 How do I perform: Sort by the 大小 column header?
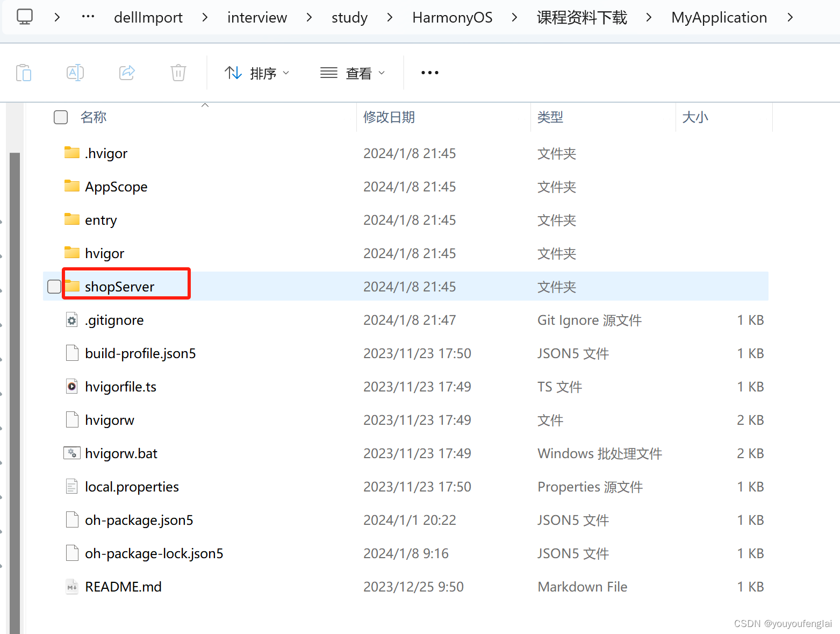coord(695,117)
